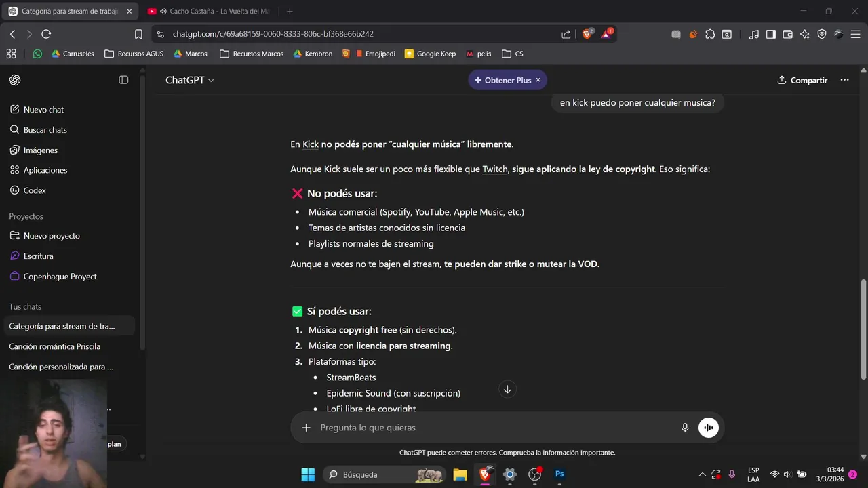
Task: Dismiss the Obtener Plus banner with X
Action: point(538,80)
